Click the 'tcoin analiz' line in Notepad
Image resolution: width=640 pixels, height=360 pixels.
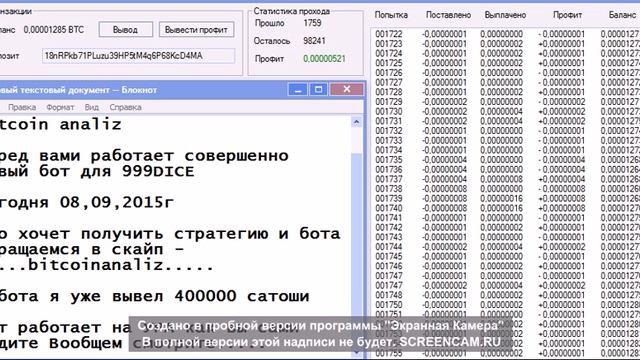click(x=60, y=124)
